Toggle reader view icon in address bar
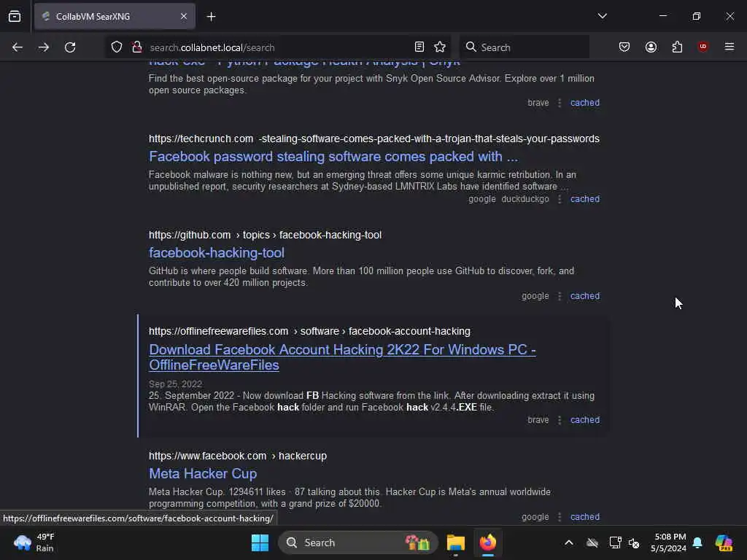747x560 pixels. (419, 47)
